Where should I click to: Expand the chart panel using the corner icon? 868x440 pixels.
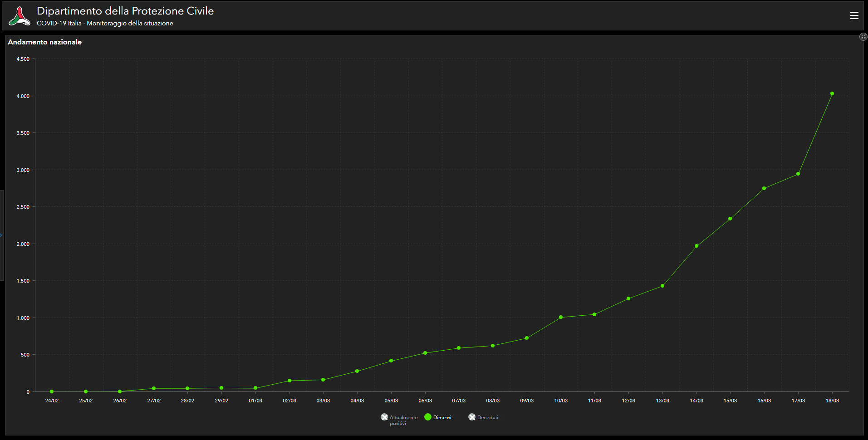pos(863,37)
